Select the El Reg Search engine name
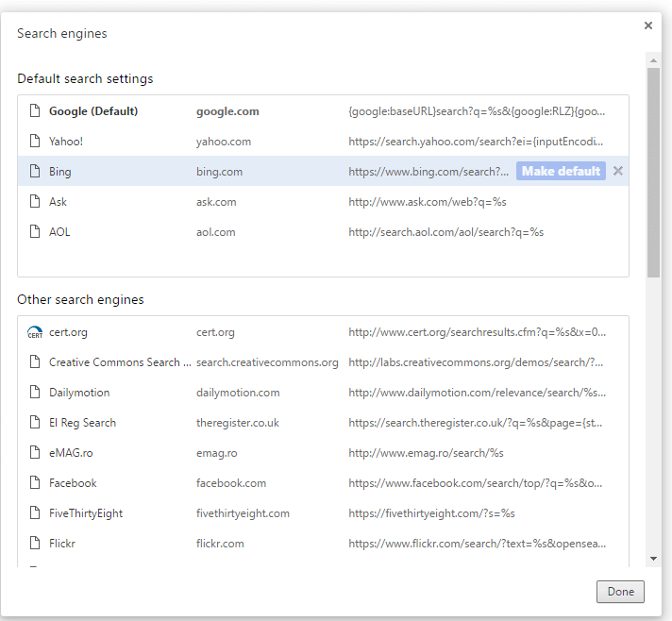The width and height of the screenshot is (672, 621). (83, 423)
